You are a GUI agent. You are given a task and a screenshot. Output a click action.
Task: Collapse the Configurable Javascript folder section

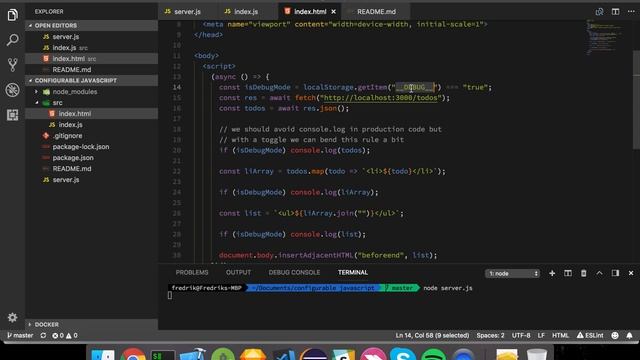tap(91, 80)
